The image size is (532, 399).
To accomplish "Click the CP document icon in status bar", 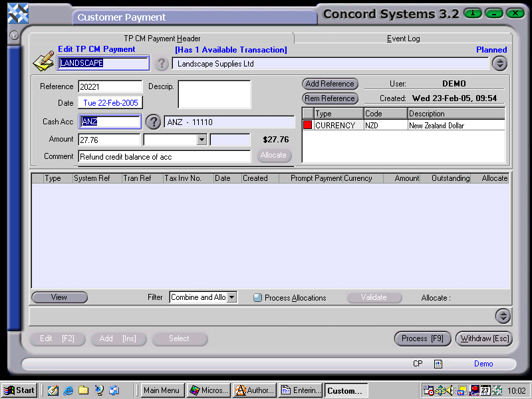I will coord(438,364).
